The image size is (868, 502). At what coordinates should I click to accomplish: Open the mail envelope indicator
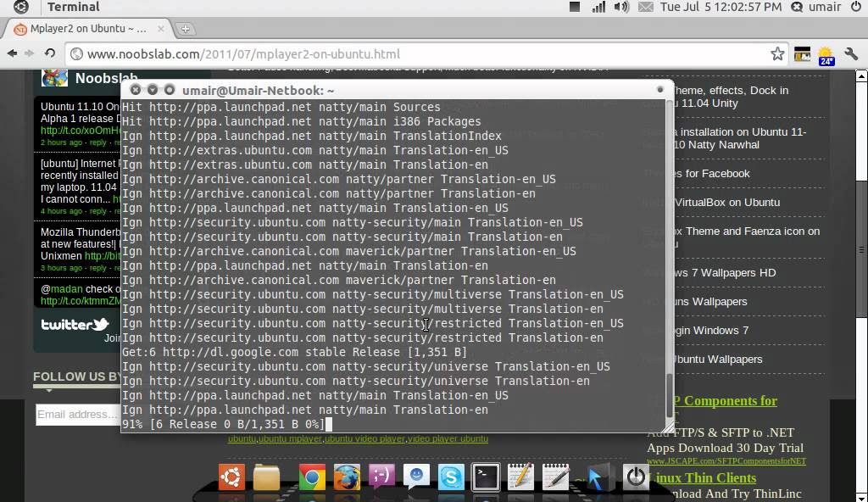coord(645,7)
